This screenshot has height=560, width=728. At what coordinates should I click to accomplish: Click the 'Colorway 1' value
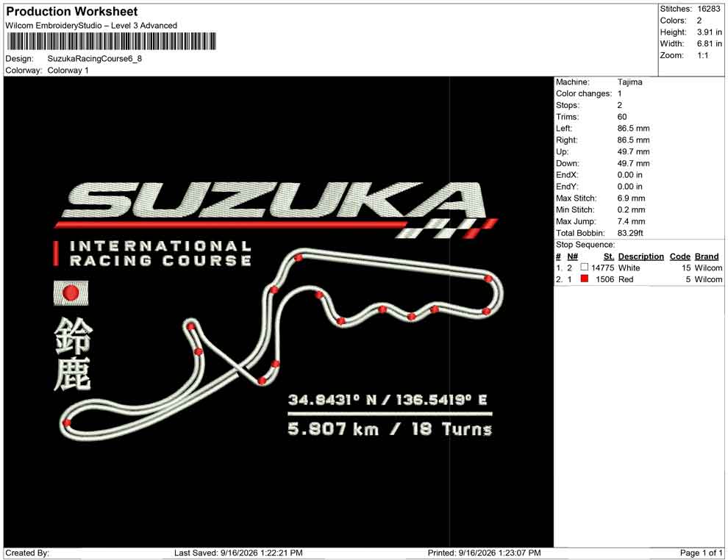pos(68,71)
